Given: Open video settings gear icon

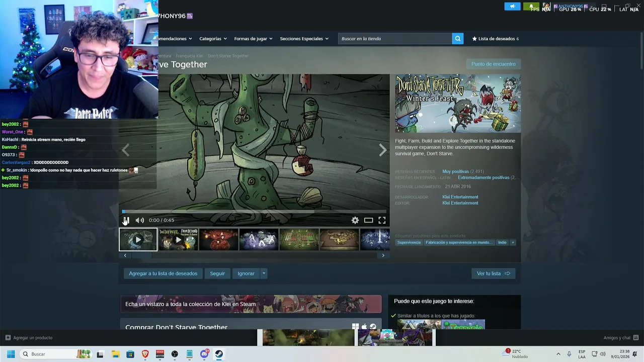Looking at the screenshot, I should (x=355, y=220).
